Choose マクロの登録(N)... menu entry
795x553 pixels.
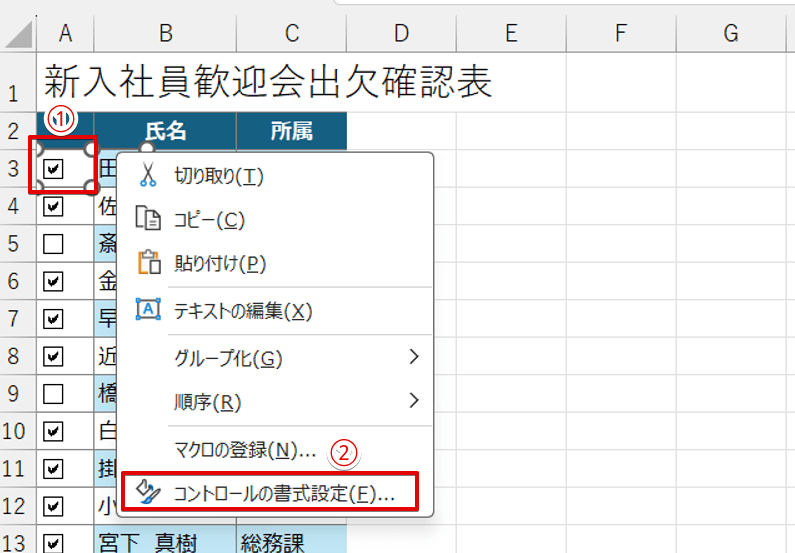coord(275,449)
